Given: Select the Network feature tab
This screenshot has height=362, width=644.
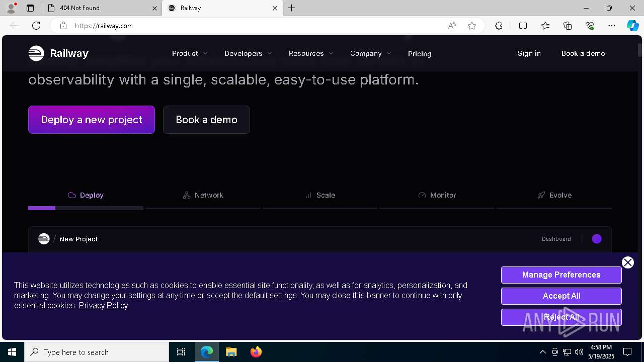Looking at the screenshot, I should 203,195.
